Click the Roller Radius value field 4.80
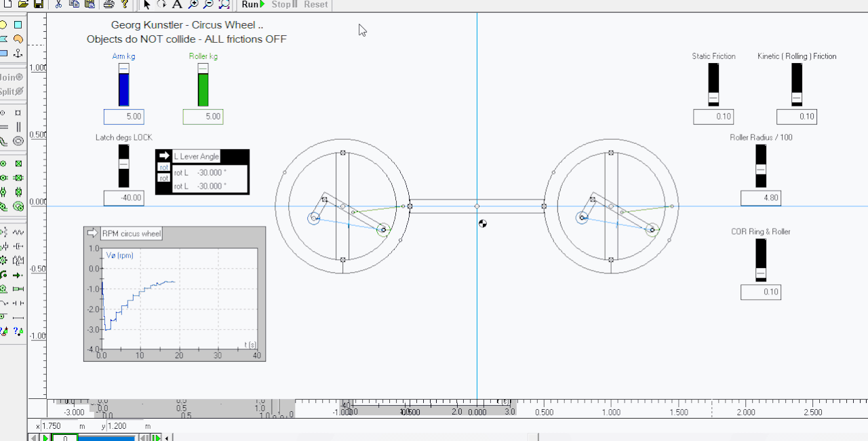868x441 pixels. (x=761, y=198)
